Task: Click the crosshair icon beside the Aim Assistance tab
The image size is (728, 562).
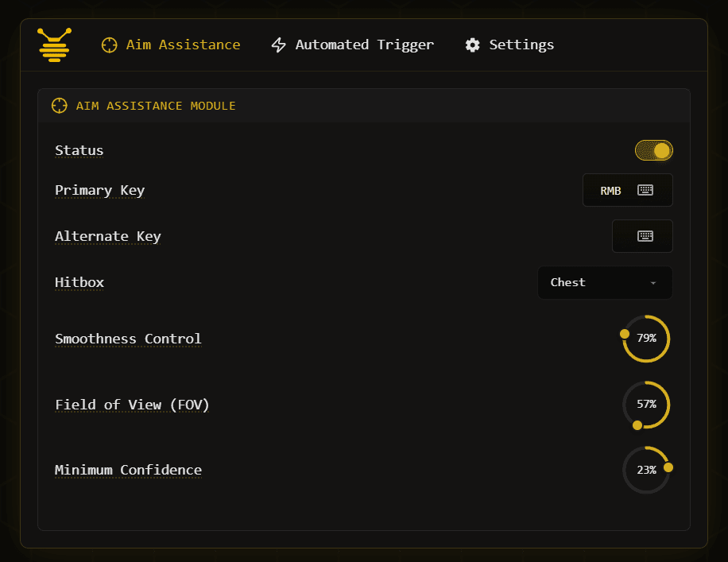Action: [x=109, y=45]
